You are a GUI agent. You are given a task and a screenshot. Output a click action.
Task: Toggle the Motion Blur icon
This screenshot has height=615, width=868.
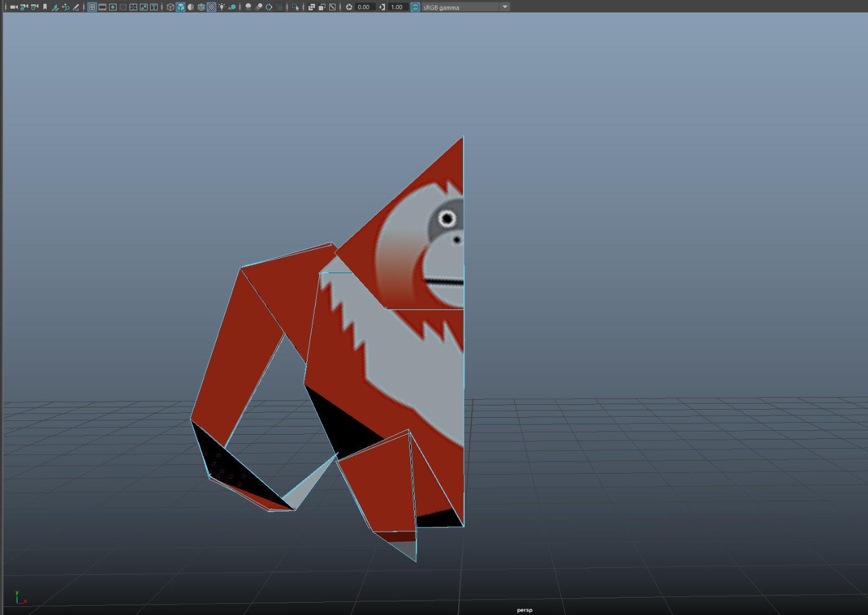[259, 7]
